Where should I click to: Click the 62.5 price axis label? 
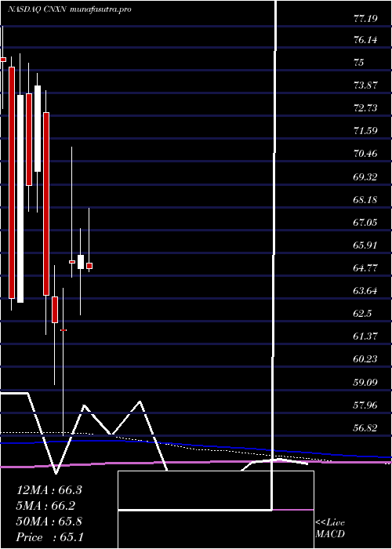(x=362, y=314)
